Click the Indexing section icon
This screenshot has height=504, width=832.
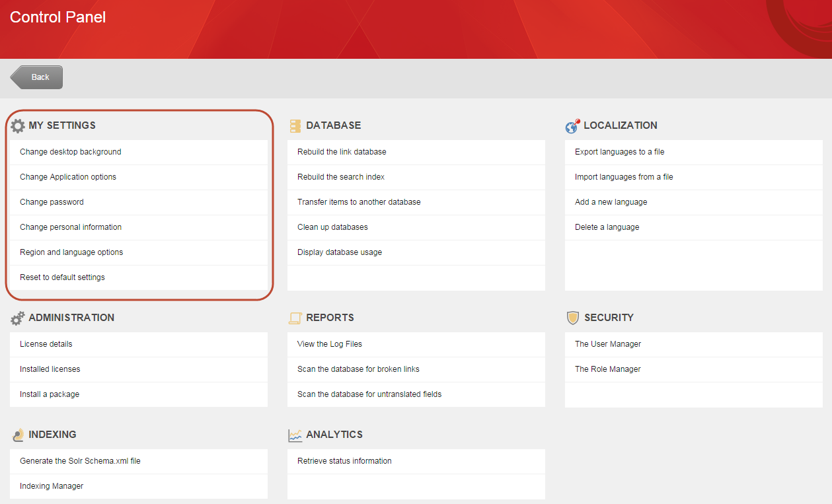point(18,435)
